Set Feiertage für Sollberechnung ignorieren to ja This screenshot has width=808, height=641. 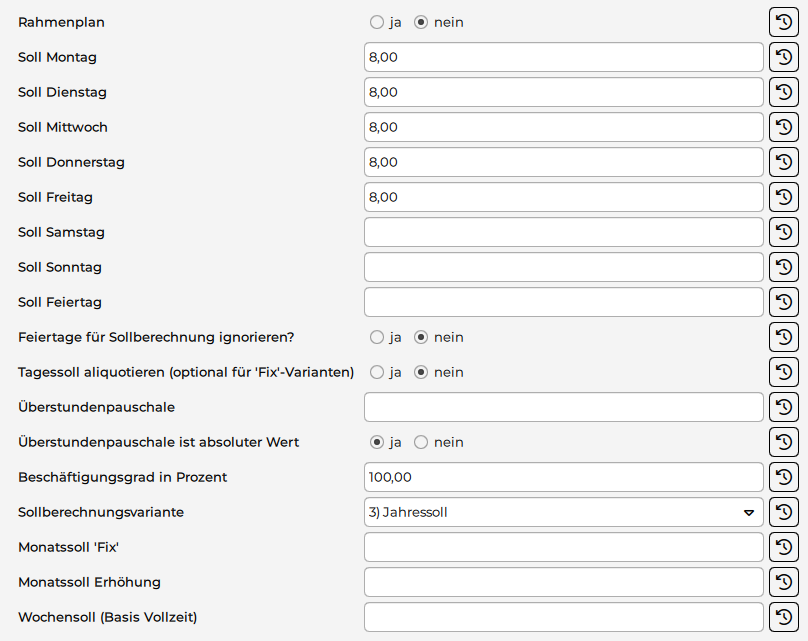377,337
